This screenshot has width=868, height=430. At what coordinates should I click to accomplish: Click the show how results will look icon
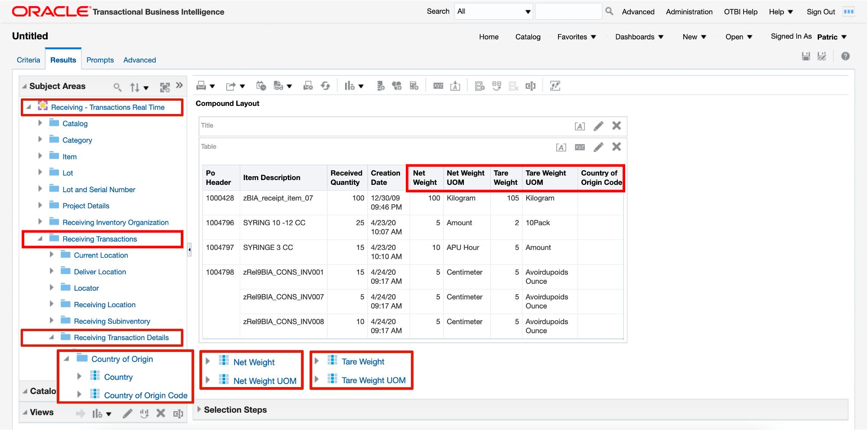click(x=278, y=86)
